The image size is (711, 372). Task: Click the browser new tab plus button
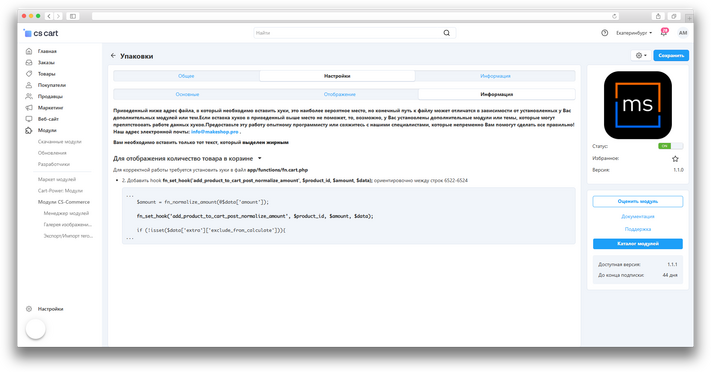pos(689,18)
